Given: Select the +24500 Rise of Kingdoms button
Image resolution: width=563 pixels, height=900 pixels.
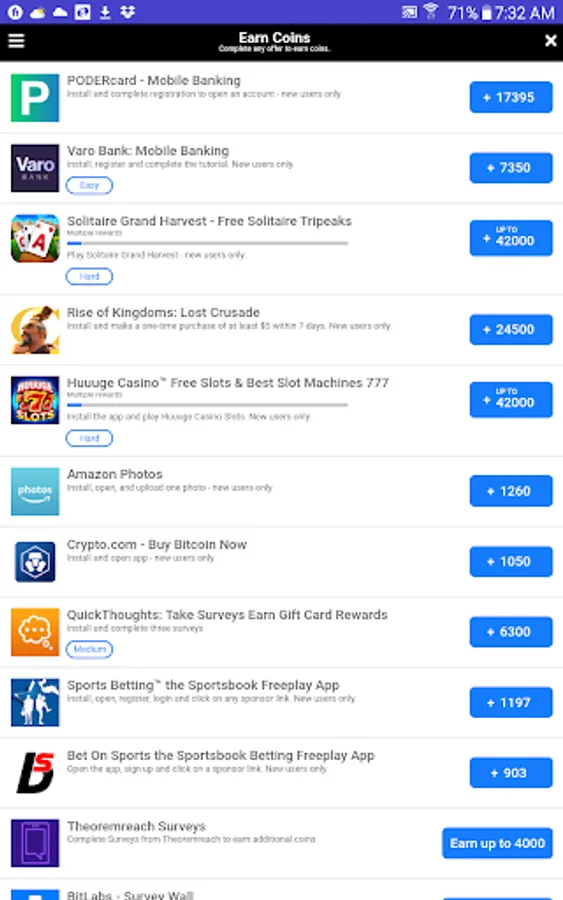Looking at the screenshot, I should coord(511,329).
